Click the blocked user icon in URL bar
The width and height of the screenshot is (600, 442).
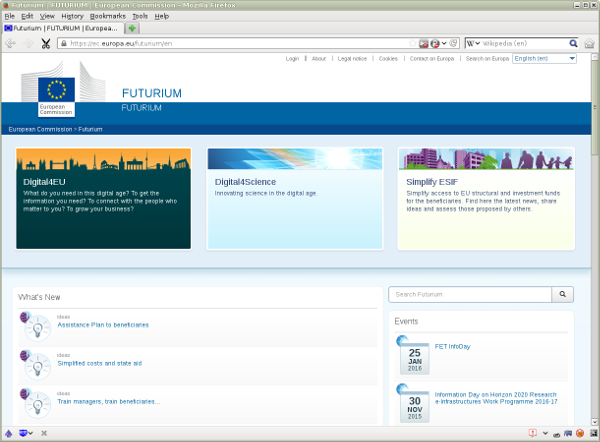(435, 44)
